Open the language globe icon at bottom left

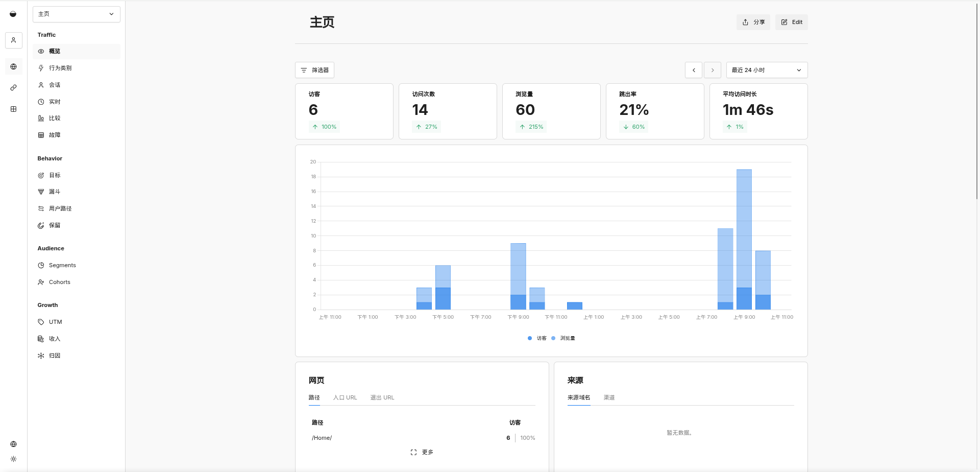[x=13, y=444]
